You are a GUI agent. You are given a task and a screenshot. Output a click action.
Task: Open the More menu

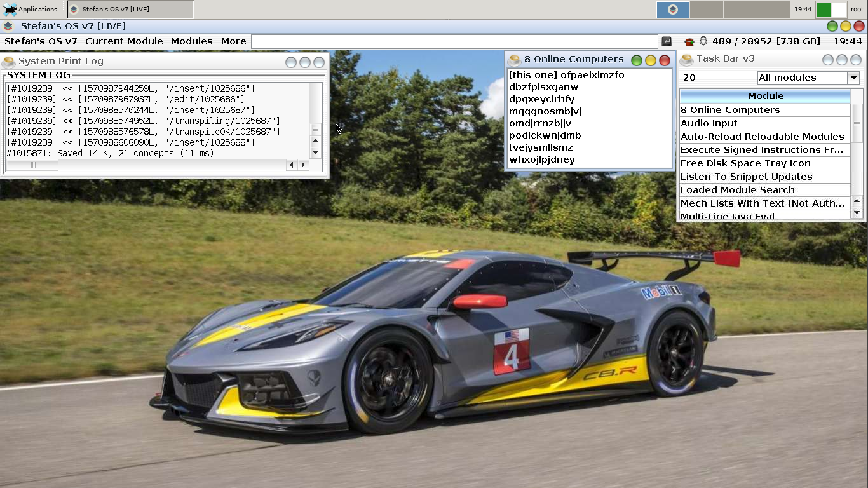tap(233, 41)
